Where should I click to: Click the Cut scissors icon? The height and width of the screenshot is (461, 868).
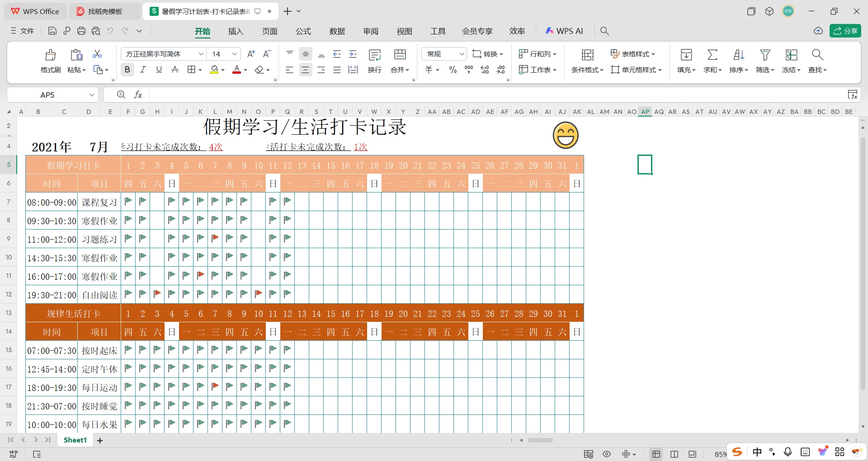97,54
